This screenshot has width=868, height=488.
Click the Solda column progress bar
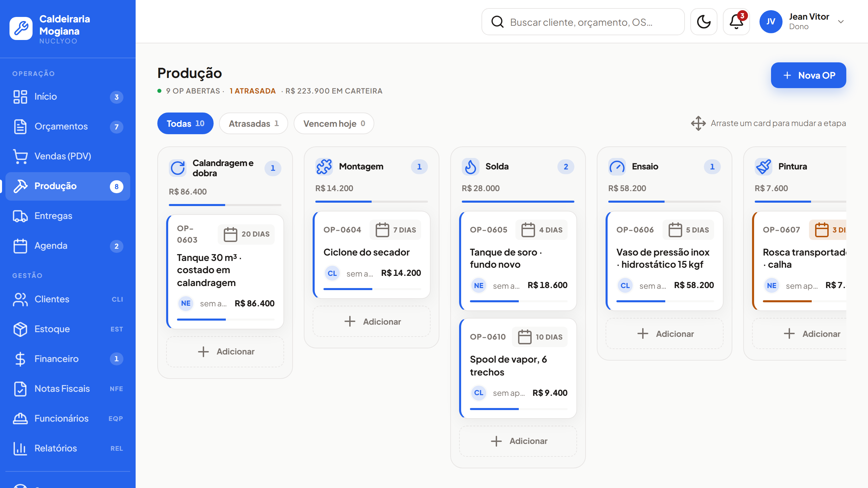coord(518,202)
